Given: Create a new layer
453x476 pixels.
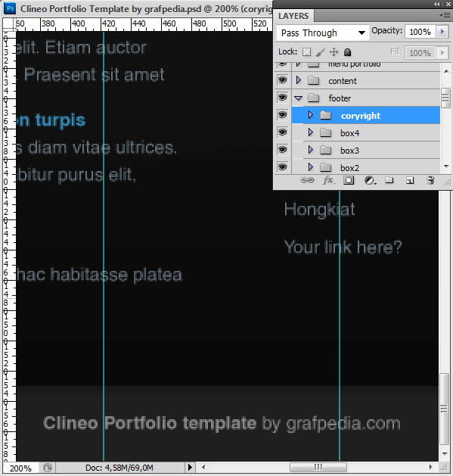Looking at the screenshot, I should coord(410,180).
